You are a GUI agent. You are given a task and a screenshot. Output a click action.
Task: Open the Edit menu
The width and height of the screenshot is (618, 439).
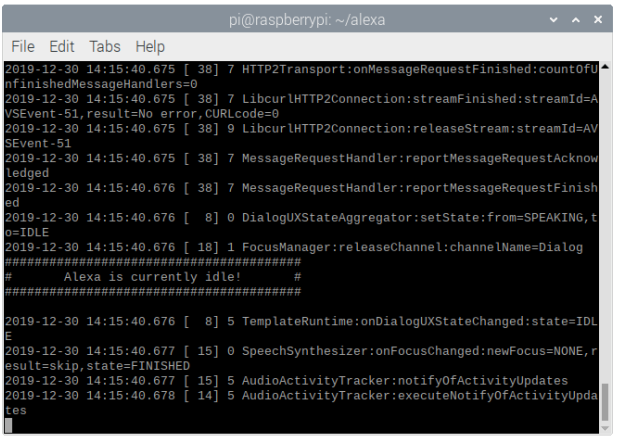pos(61,47)
